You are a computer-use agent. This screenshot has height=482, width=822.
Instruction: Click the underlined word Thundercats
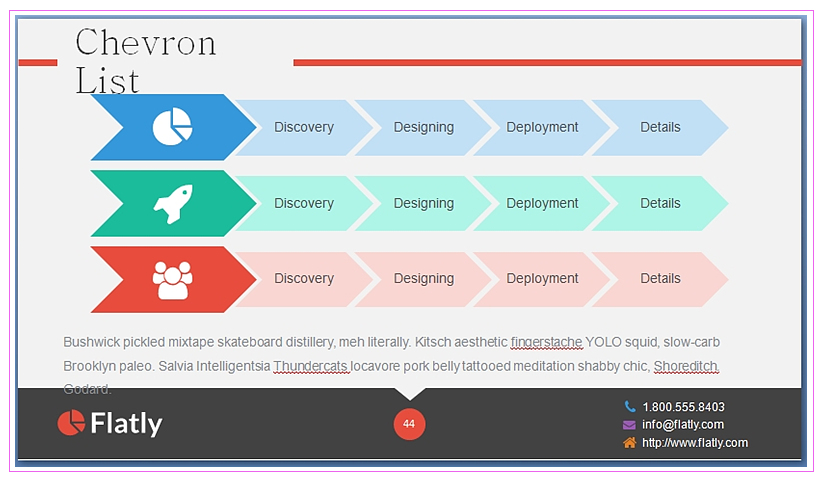(311, 366)
